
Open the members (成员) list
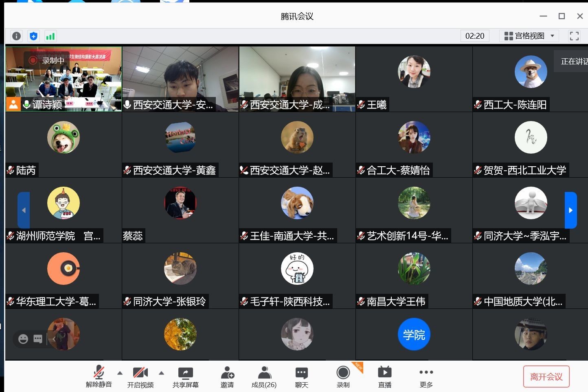264,377
